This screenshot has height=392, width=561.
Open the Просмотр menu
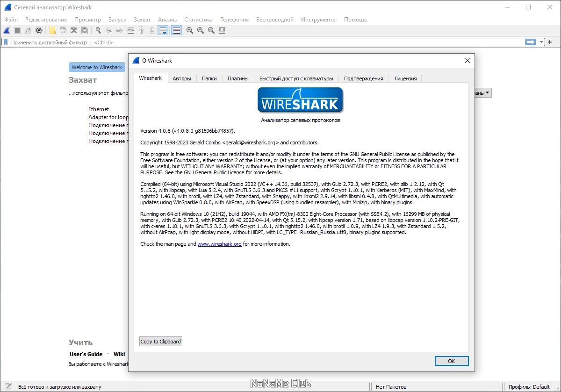coord(87,20)
